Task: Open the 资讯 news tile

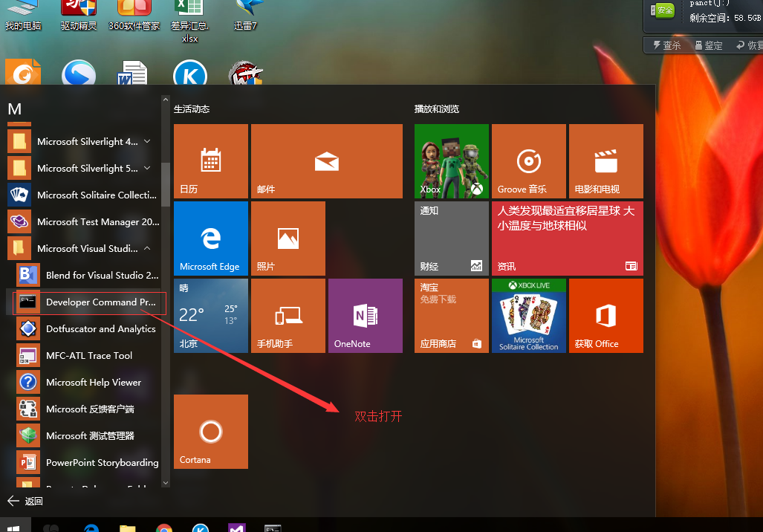Action: coord(568,239)
